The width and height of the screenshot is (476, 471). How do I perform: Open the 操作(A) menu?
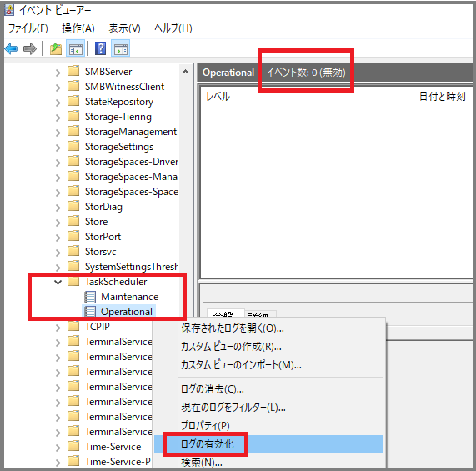[78, 28]
